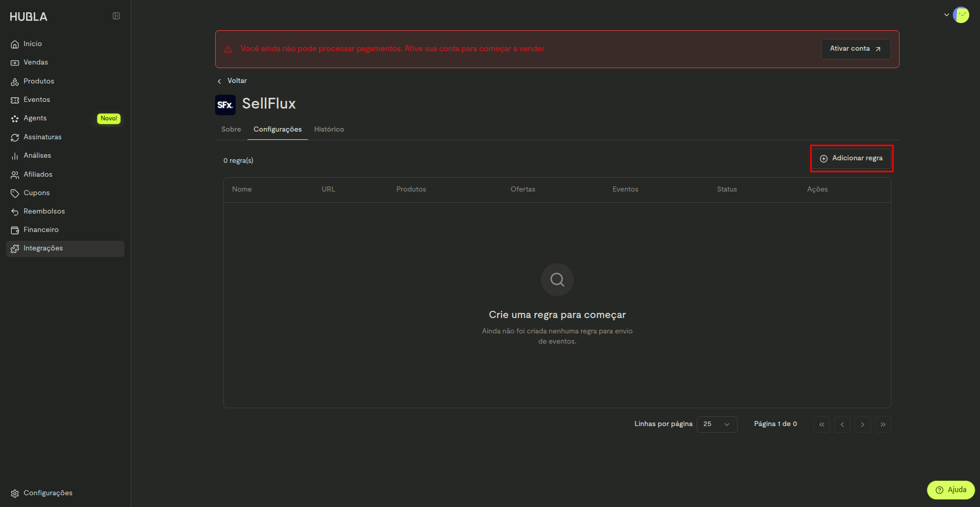Switch to the Sobre tab

pos(231,130)
